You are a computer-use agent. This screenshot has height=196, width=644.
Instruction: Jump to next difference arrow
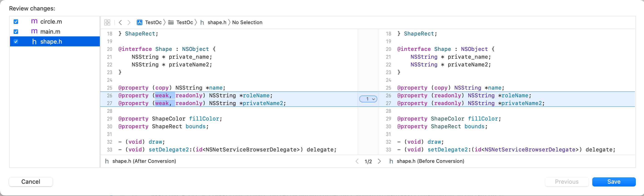379,161
